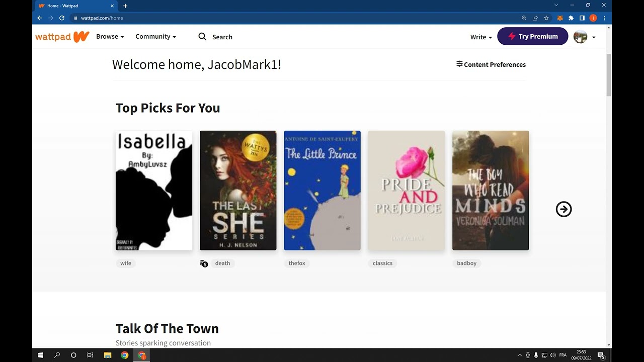Click the badboy tag
This screenshot has height=362, width=644.
tap(466, 263)
